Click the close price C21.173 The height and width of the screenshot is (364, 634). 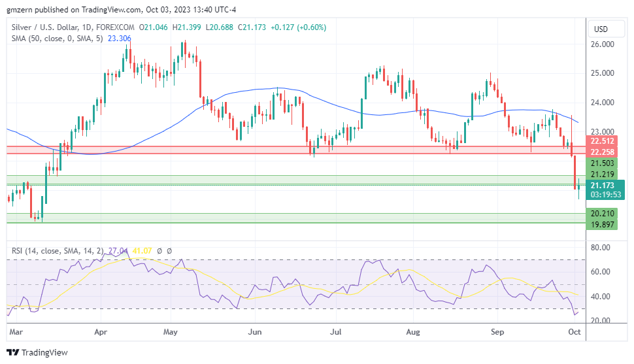click(252, 27)
